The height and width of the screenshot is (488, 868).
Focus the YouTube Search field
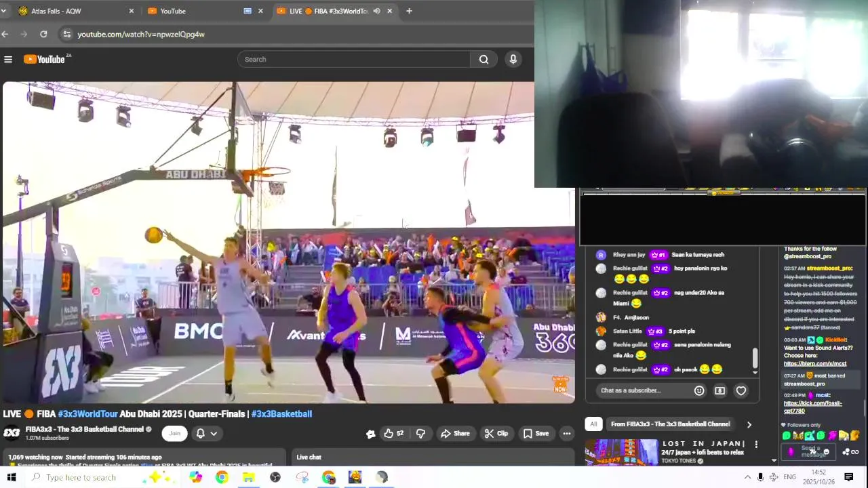click(x=354, y=59)
